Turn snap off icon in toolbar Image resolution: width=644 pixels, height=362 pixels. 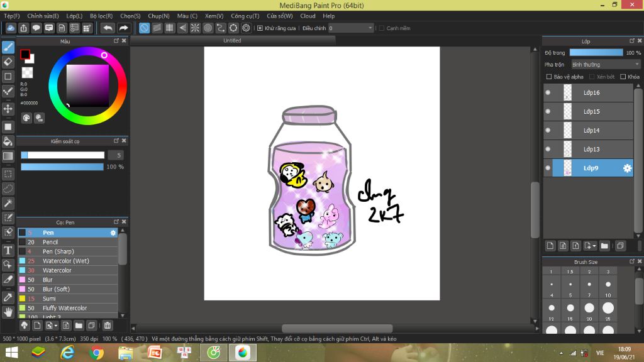pyautogui.click(x=144, y=28)
